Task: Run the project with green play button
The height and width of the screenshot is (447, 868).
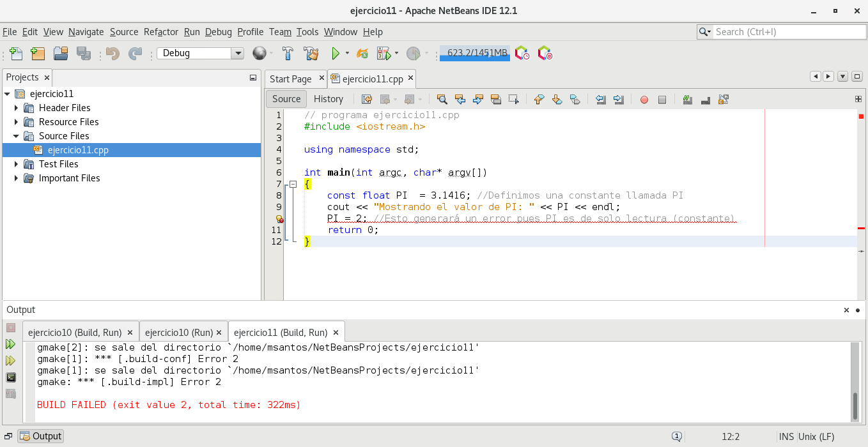Action: [x=335, y=54]
